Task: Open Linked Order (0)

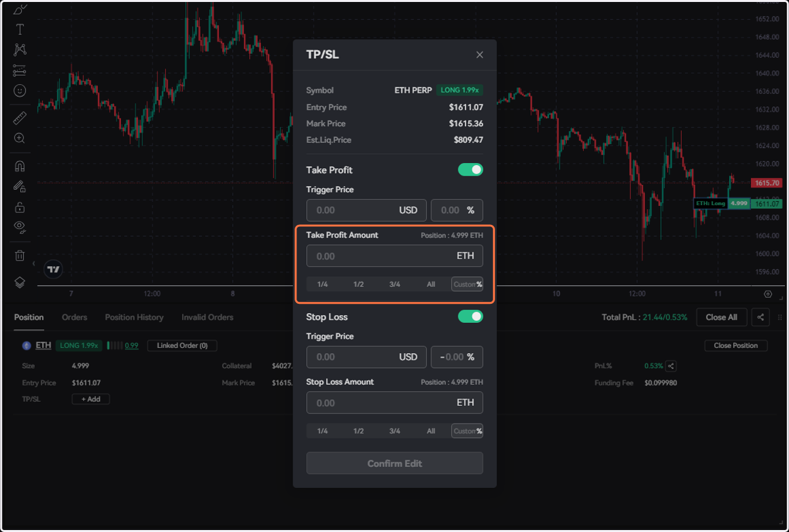Action: pyautogui.click(x=182, y=345)
